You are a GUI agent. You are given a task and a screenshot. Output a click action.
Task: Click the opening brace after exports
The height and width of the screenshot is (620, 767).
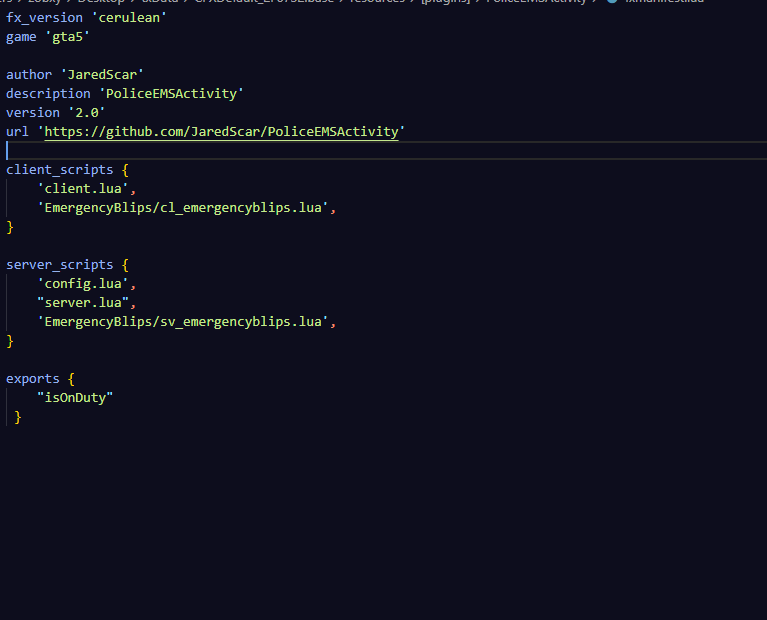71,379
